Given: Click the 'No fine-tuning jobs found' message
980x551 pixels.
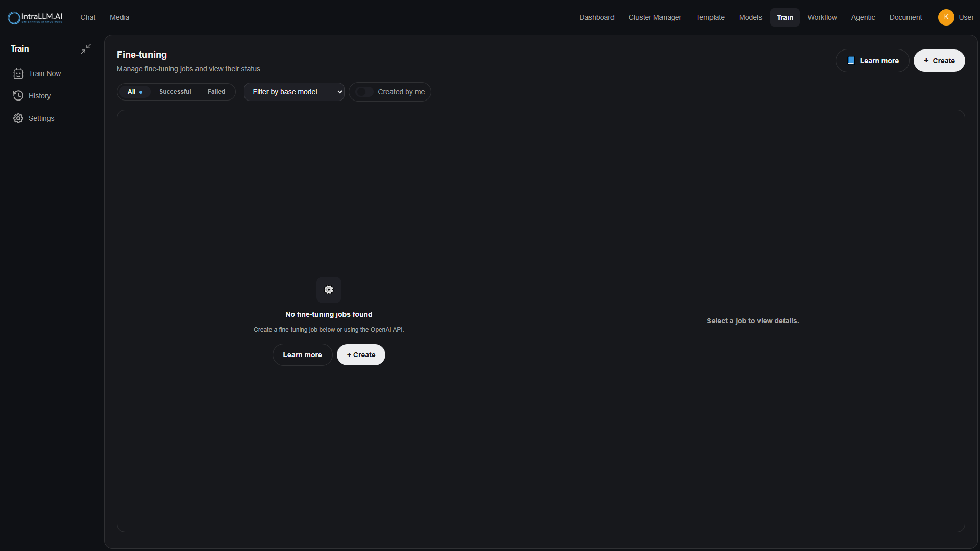Looking at the screenshot, I should pyautogui.click(x=329, y=314).
